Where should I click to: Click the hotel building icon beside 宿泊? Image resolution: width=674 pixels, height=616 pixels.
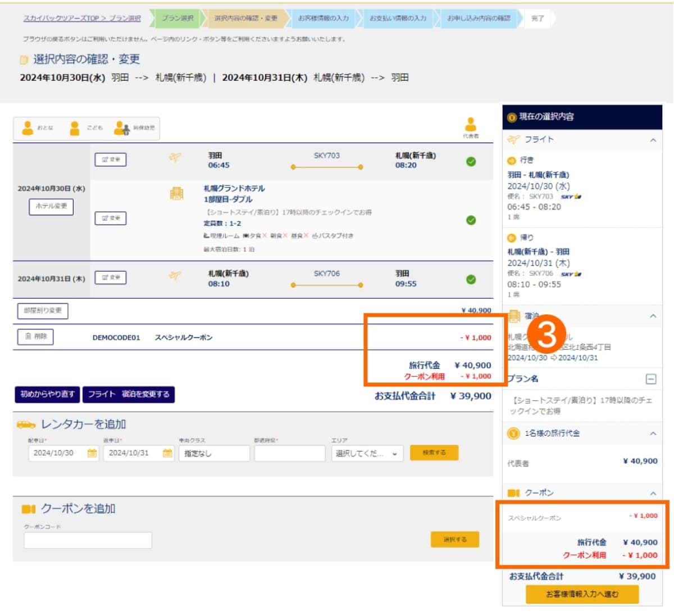tap(514, 315)
